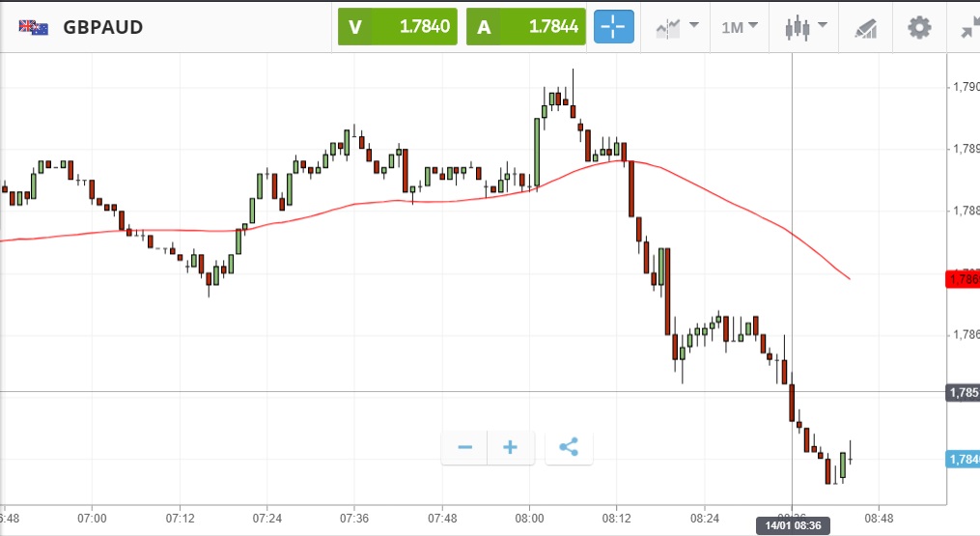Expand the 1M timeframe dropdown
980x536 pixels.
[x=740, y=27]
